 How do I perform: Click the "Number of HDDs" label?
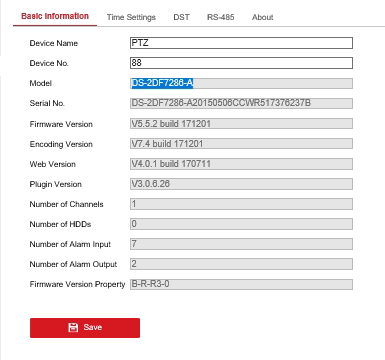[60, 224]
